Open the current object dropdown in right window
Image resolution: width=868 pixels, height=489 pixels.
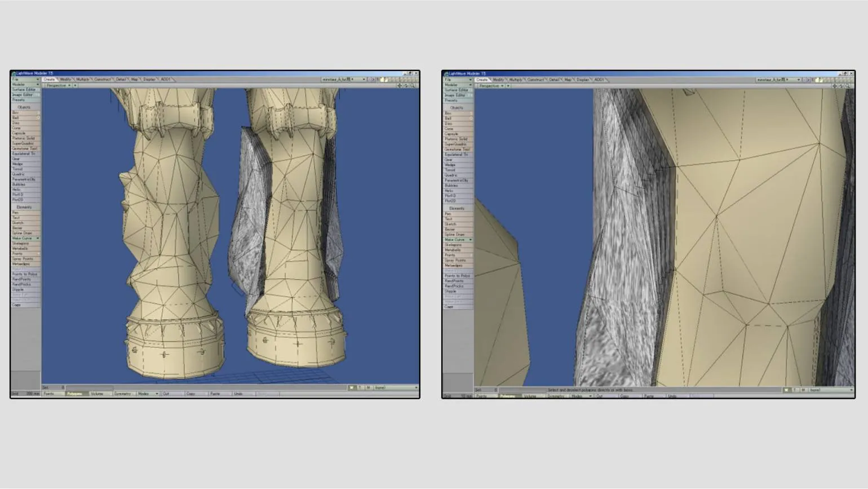click(778, 80)
